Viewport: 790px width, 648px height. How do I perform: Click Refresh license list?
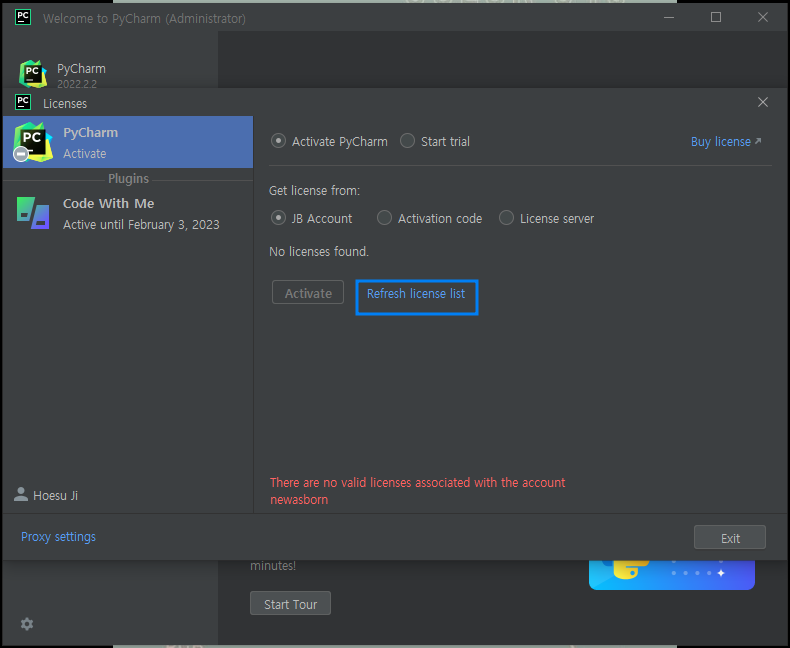click(416, 294)
